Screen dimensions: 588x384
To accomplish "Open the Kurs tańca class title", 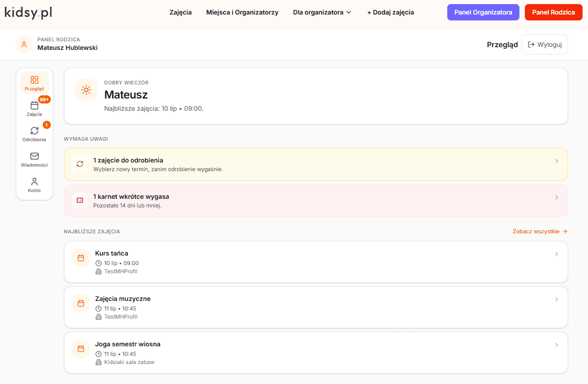I will [x=112, y=253].
